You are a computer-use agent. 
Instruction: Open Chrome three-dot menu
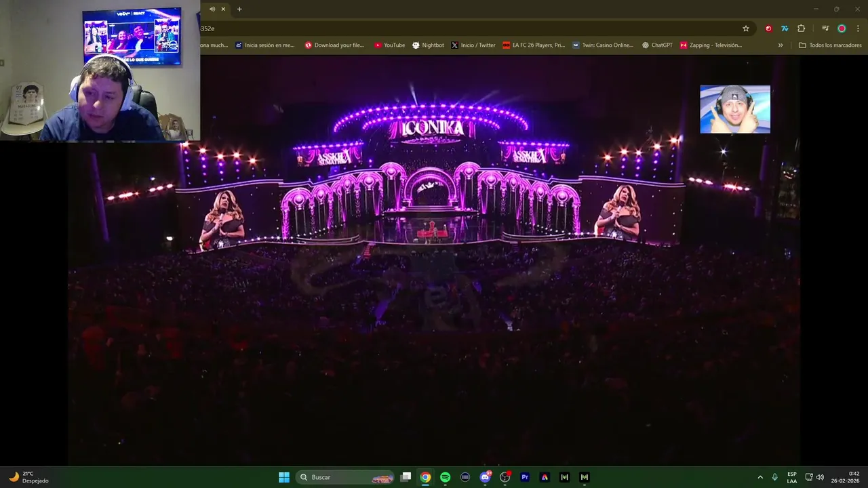pos(858,28)
